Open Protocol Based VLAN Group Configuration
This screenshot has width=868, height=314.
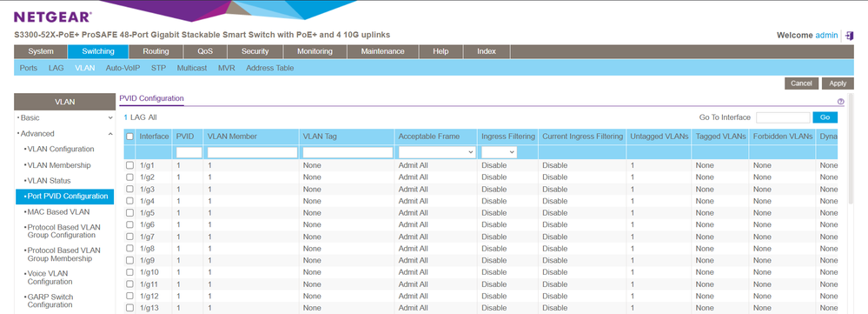tap(64, 231)
